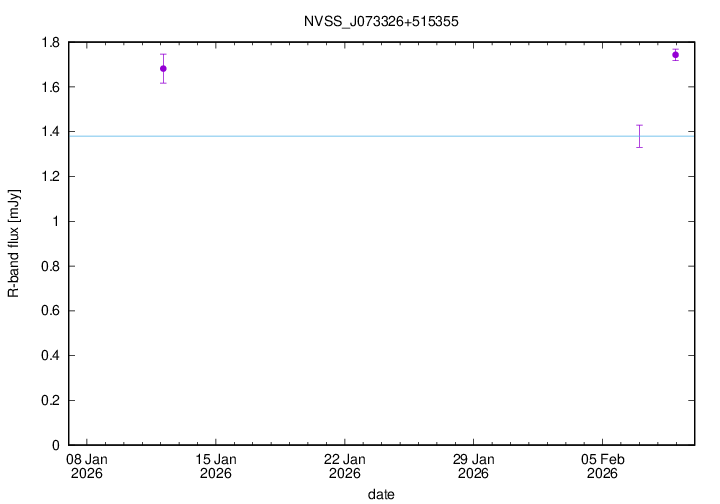Click the 1.6 y-axis tick label
This screenshot has width=720, height=504.
pyautogui.click(x=50, y=87)
